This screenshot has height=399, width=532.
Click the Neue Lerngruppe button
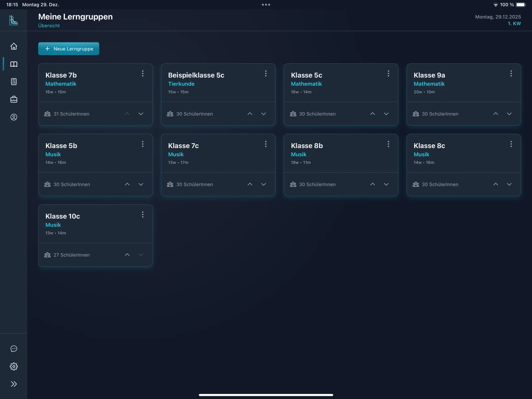pos(69,49)
